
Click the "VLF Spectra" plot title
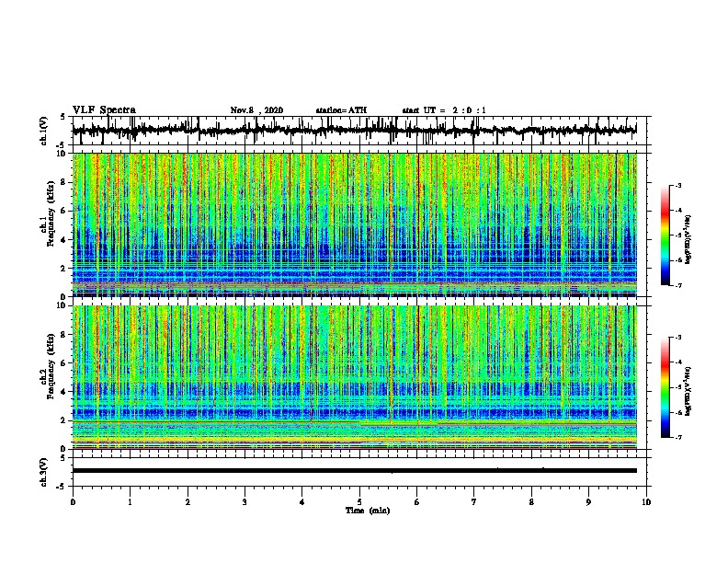coord(104,110)
